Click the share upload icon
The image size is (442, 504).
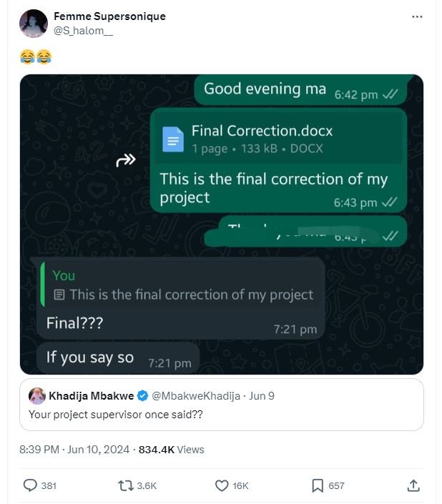click(413, 485)
